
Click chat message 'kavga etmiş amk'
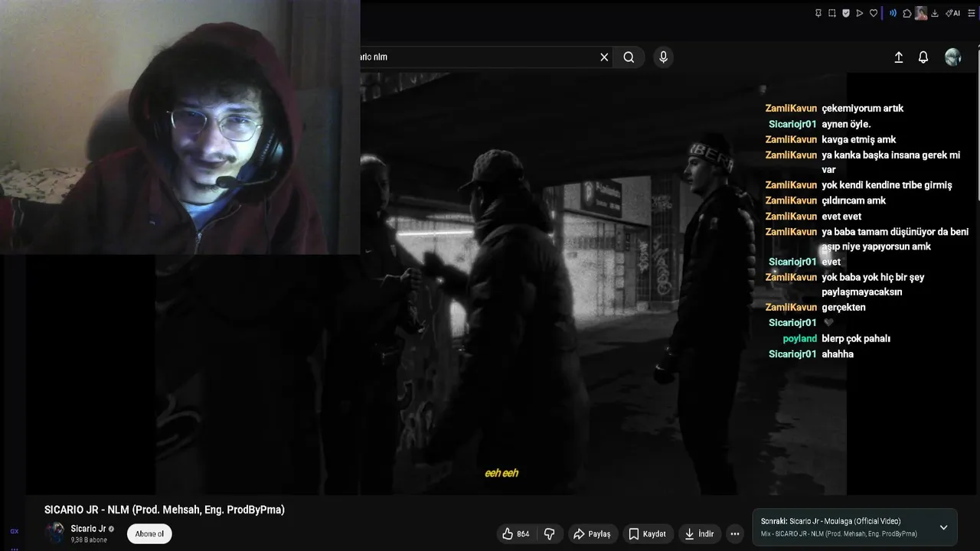point(858,139)
